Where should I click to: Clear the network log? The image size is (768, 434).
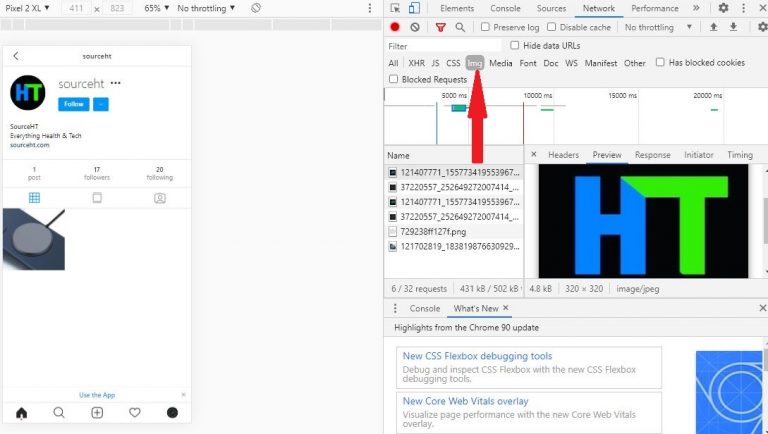pos(415,27)
